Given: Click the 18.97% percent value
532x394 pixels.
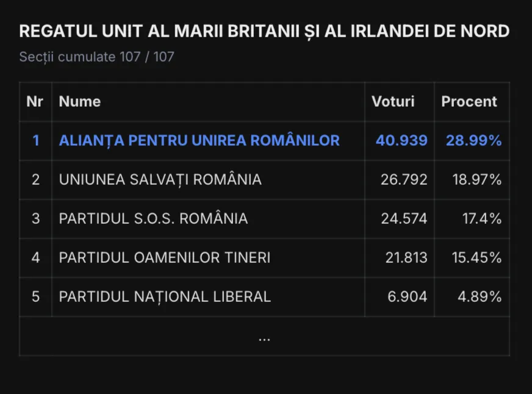Looking at the screenshot, I should tap(476, 179).
